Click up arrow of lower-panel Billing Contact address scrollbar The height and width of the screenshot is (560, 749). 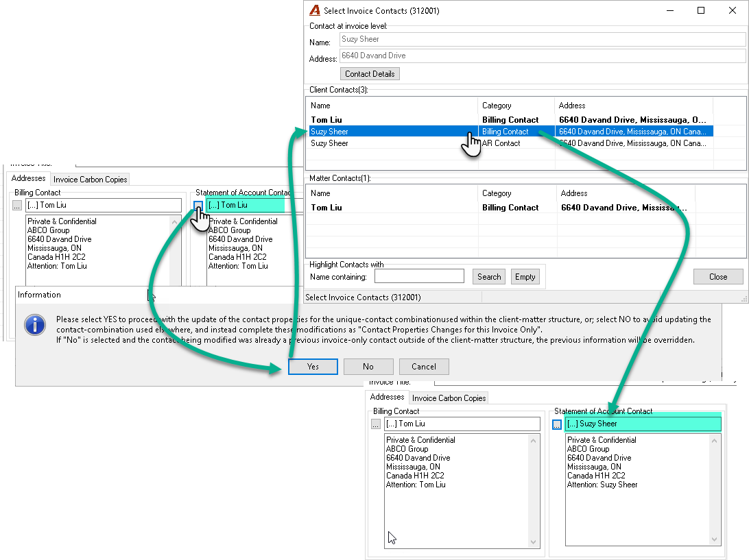(533, 441)
